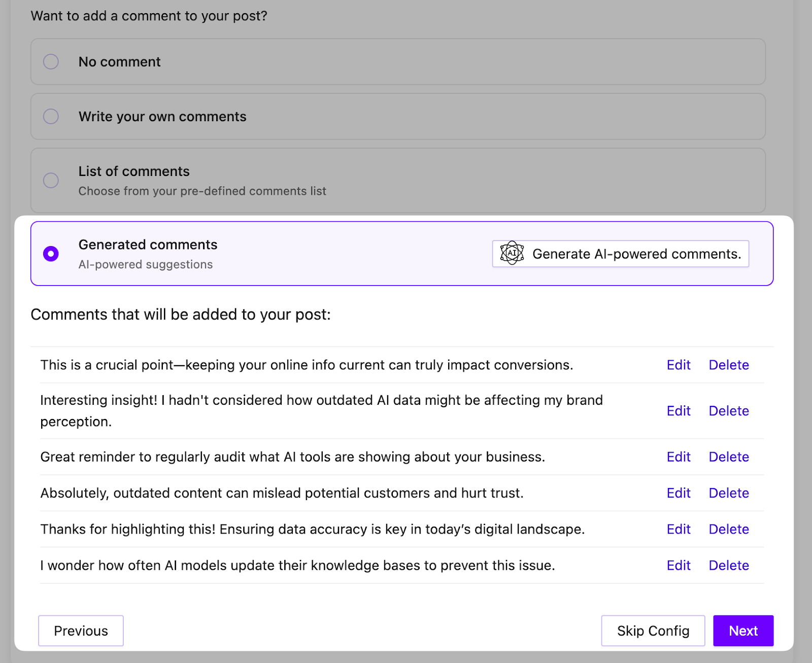Viewport: 812px width, 663px height.
Task: Delete the comment about brand perception
Action: [729, 411]
